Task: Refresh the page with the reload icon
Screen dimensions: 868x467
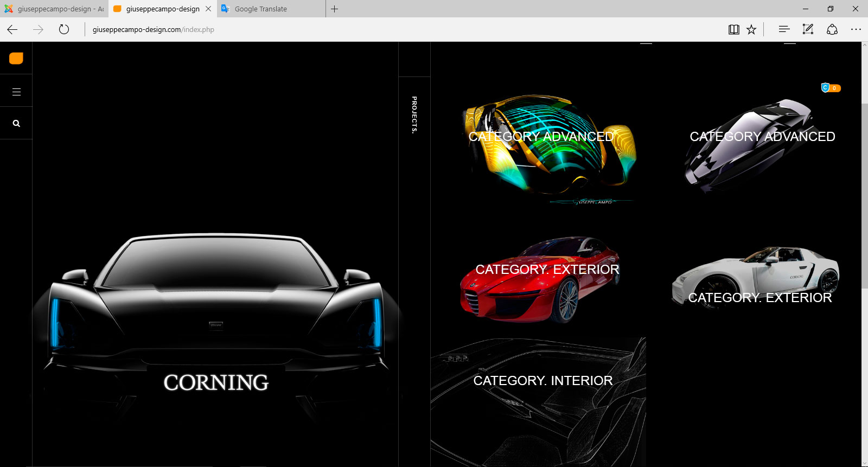Action: coord(64,29)
